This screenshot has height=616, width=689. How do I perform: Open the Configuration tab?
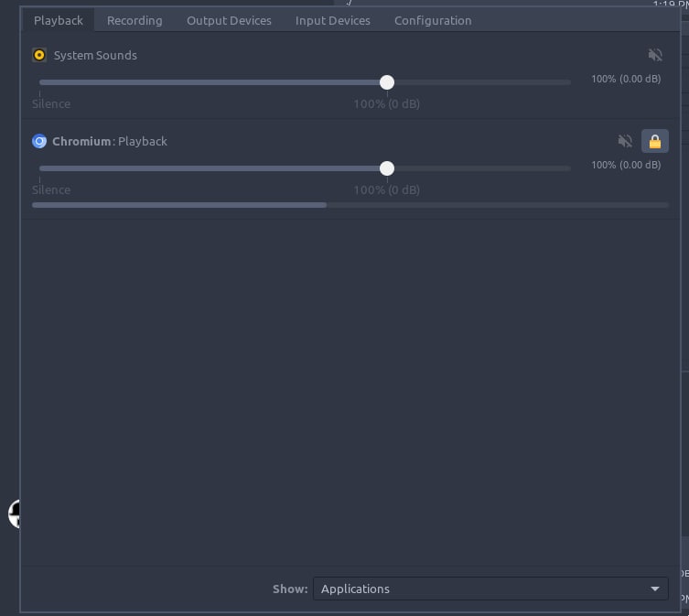coord(433,21)
